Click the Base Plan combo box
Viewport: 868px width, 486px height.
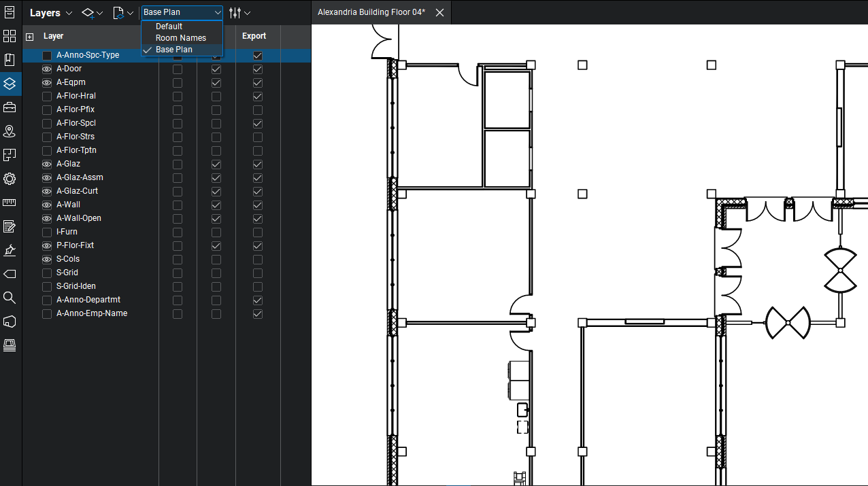point(182,12)
